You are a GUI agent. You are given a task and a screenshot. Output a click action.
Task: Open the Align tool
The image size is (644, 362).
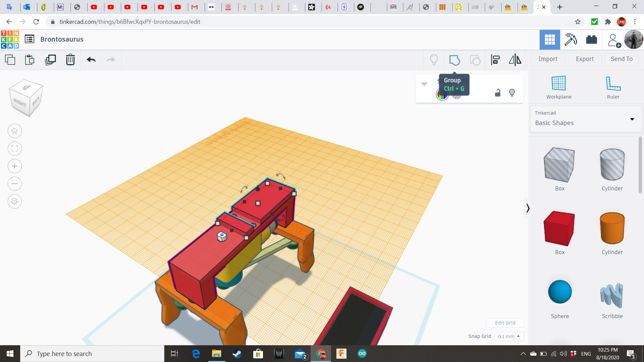(495, 60)
